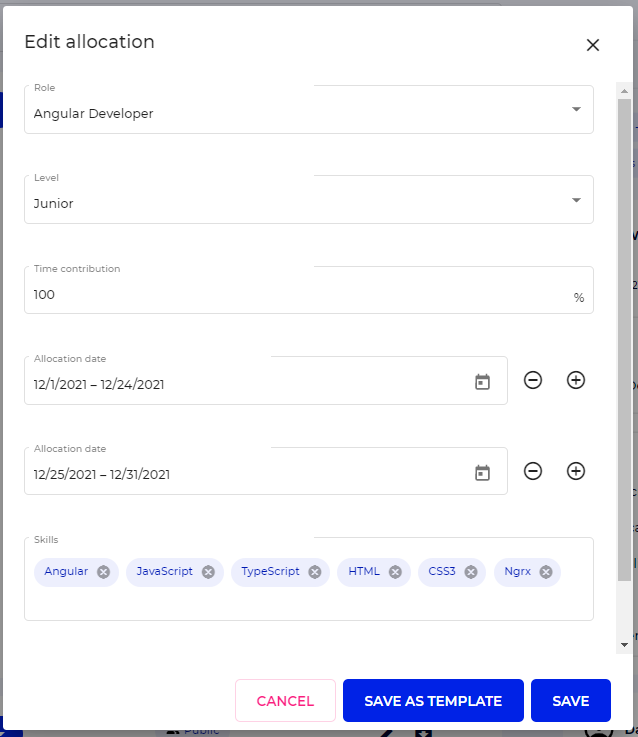
Task: Remove the TypeScript skill chip
Action: tap(315, 572)
